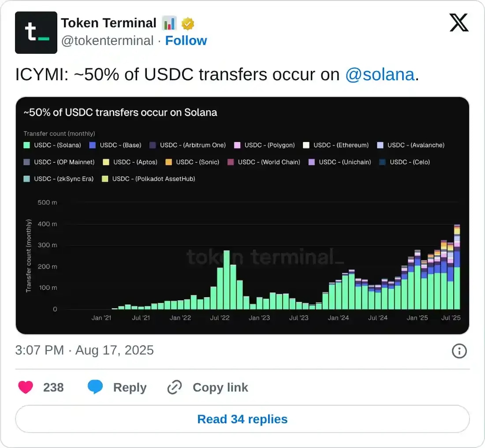Click the Token Terminal avatar logo
Image resolution: width=485 pixels, height=448 pixels.
(36, 33)
